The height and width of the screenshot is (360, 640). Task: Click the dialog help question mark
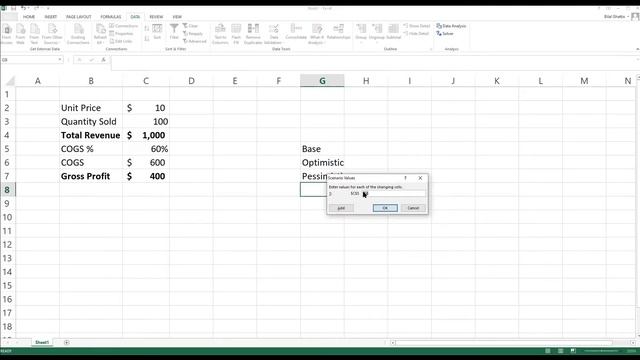pos(405,178)
